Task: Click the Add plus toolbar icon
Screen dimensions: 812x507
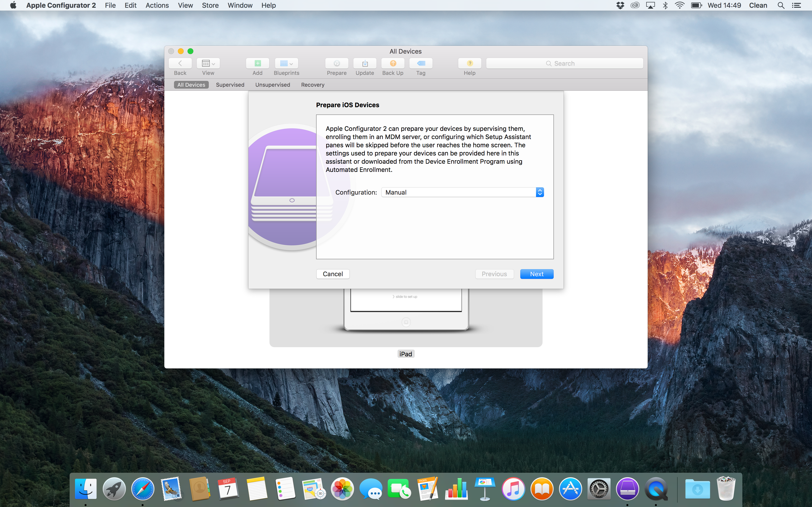Action: point(257,63)
